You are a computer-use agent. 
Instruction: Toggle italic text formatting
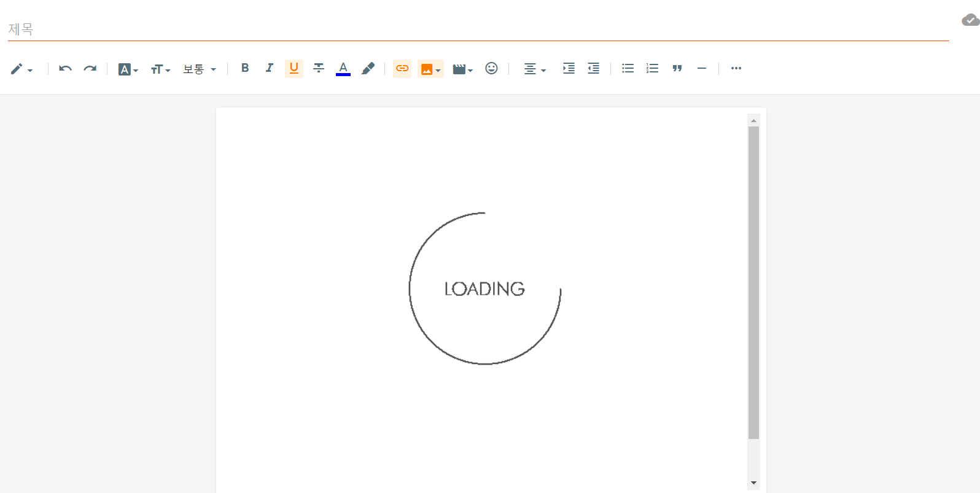click(269, 68)
